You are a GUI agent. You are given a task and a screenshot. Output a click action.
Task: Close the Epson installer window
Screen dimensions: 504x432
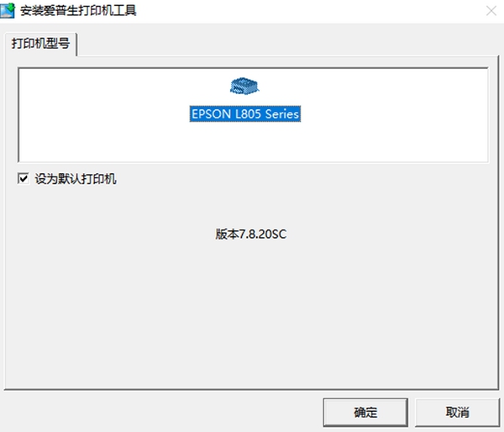491,11
